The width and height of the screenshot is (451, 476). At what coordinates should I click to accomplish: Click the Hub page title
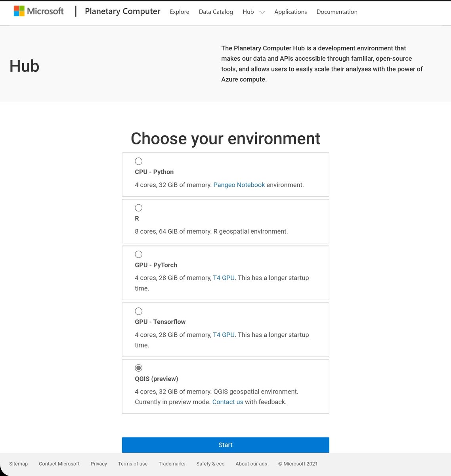click(24, 66)
